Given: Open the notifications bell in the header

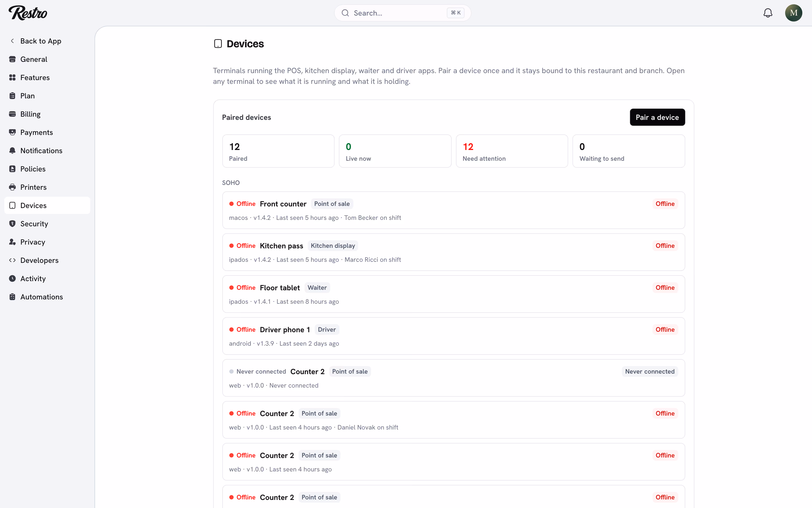Looking at the screenshot, I should click(768, 13).
